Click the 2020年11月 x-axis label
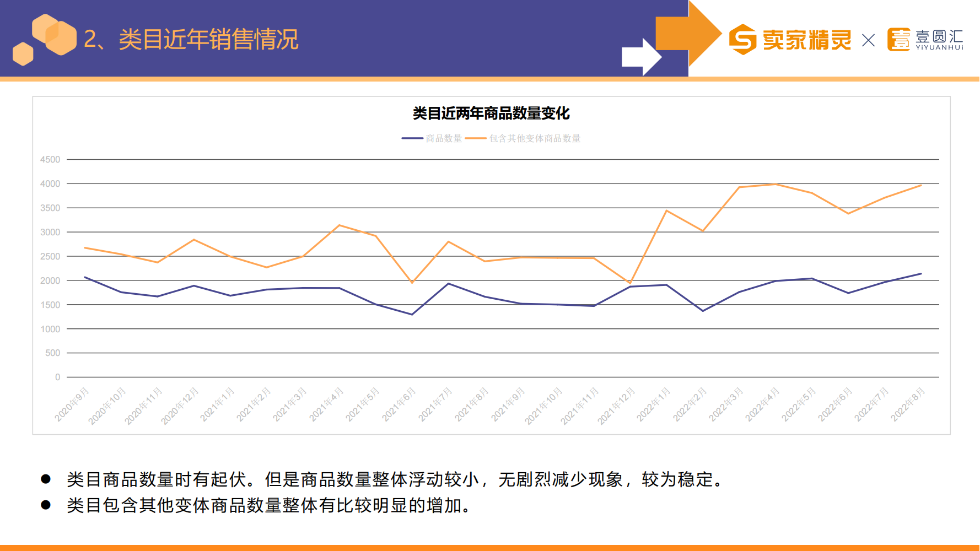 click(143, 406)
